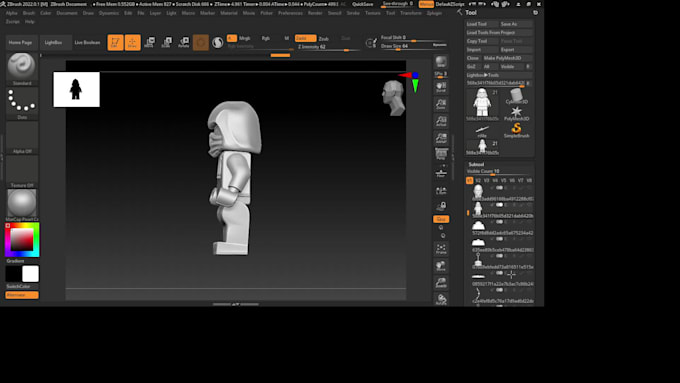Click Save As button
Screen dimensions: 680x383
pos(516,24)
